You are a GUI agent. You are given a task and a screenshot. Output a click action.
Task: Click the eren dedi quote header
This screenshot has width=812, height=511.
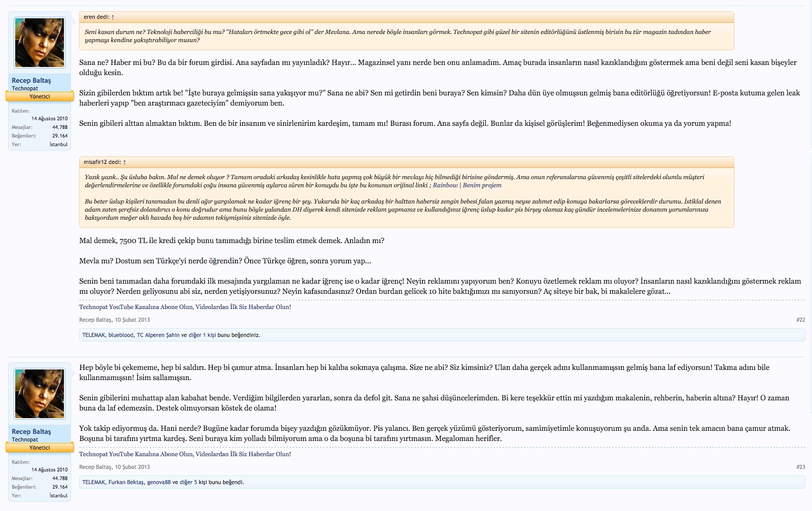click(x=406, y=17)
